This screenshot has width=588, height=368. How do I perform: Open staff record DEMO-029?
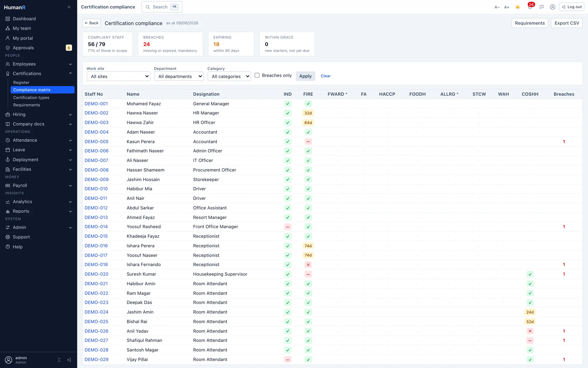click(x=96, y=359)
